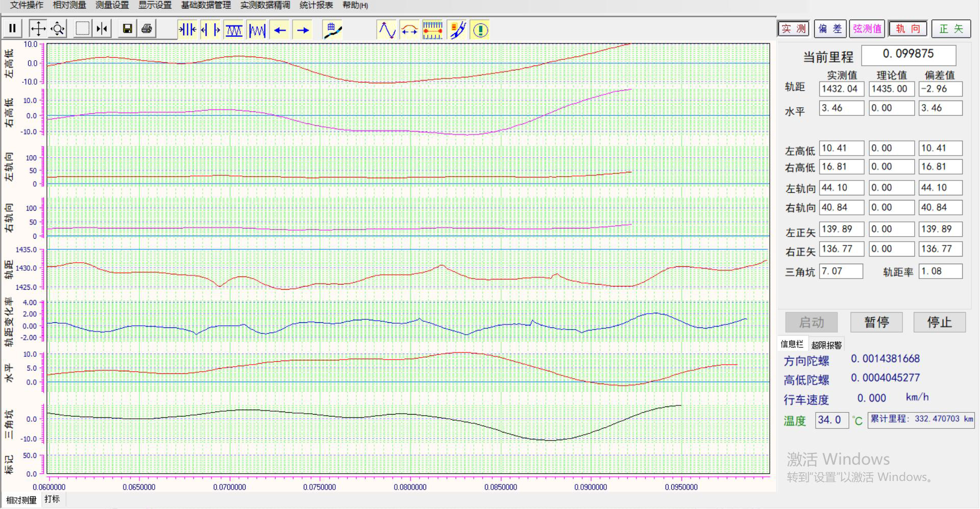The image size is (980, 509).
Task: Click the printer icon
Action: 147,29
